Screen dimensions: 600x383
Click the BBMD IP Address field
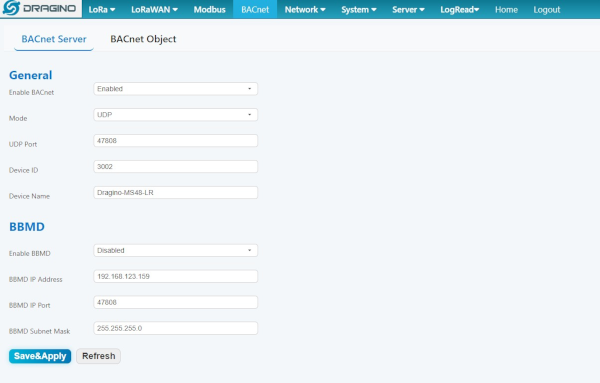pyautogui.click(x=175, y=276)
